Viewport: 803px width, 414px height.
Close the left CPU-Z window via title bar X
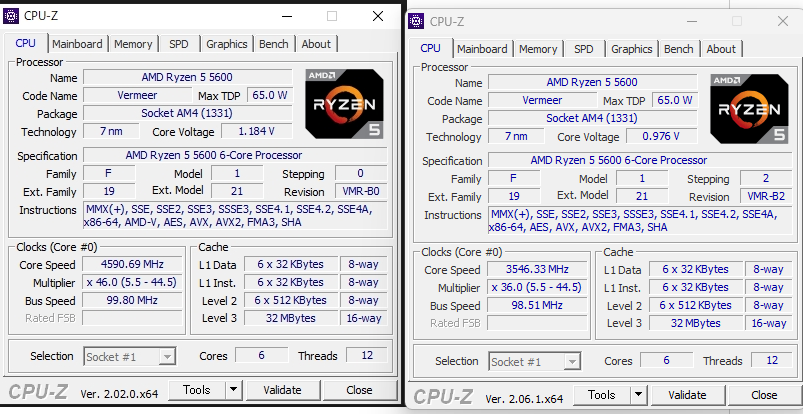pyautogui.click(x=378, y=16)
